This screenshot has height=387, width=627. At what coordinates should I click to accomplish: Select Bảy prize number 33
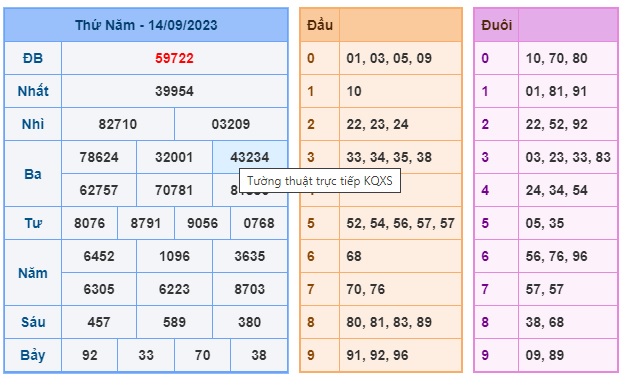click(146, 355)
